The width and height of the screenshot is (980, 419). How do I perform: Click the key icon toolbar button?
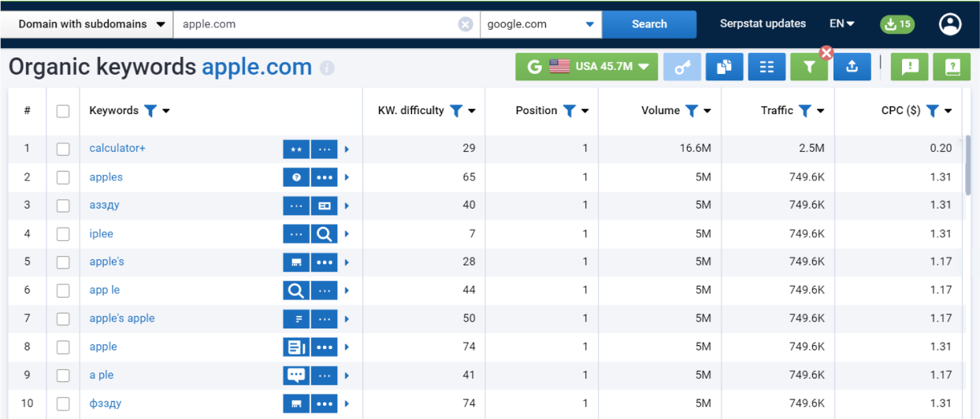(x=682, y=68)
